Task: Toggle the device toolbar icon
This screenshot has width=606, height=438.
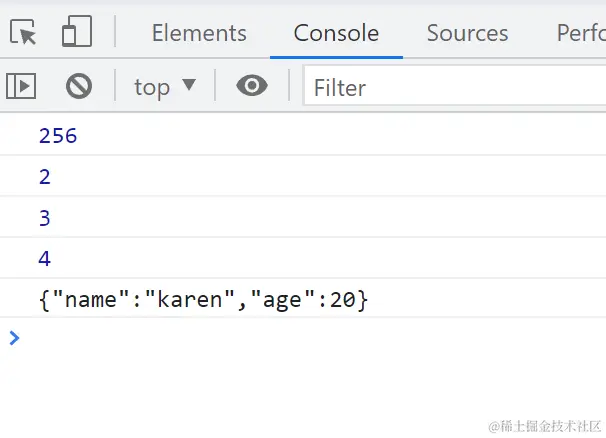Action: pyautogui.click(x=77, y=33)
